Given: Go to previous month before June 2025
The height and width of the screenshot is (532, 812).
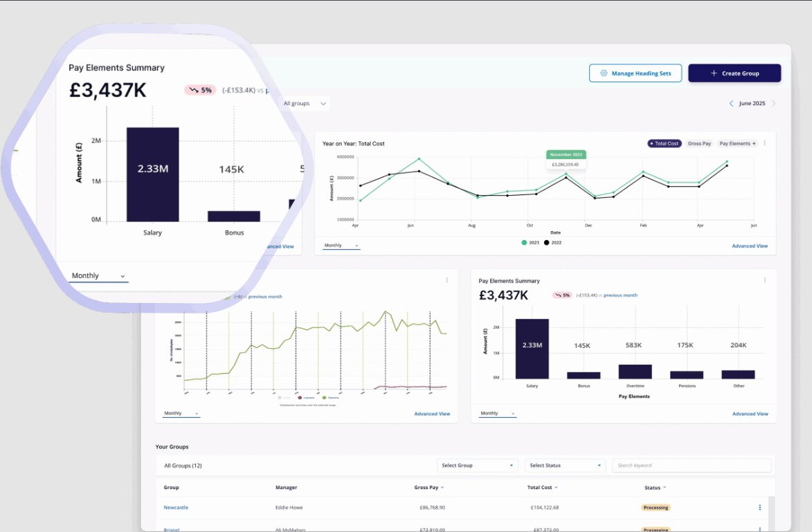Looking at the screenshot, I should pyautogui.click(x=731, y=104).
